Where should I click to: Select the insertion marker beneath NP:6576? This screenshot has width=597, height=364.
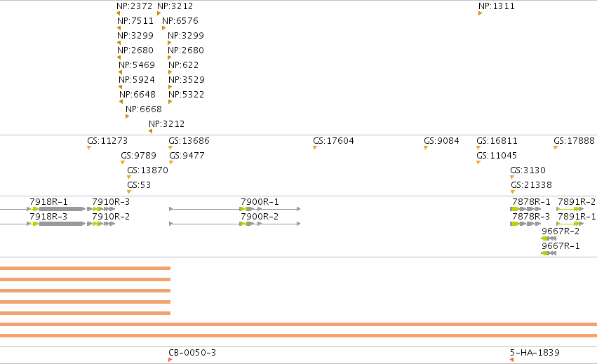click(x=163, y=28)
